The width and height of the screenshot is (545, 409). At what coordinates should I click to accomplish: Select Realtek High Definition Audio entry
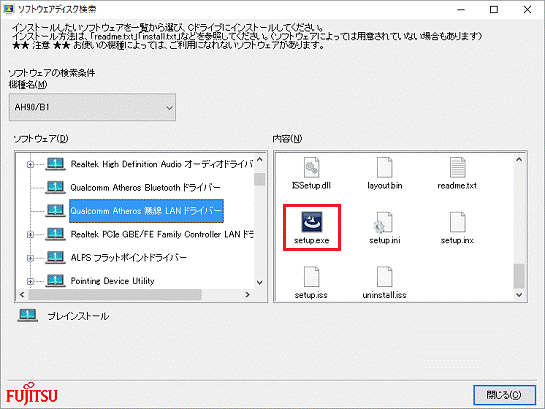[x=161, y=164]
